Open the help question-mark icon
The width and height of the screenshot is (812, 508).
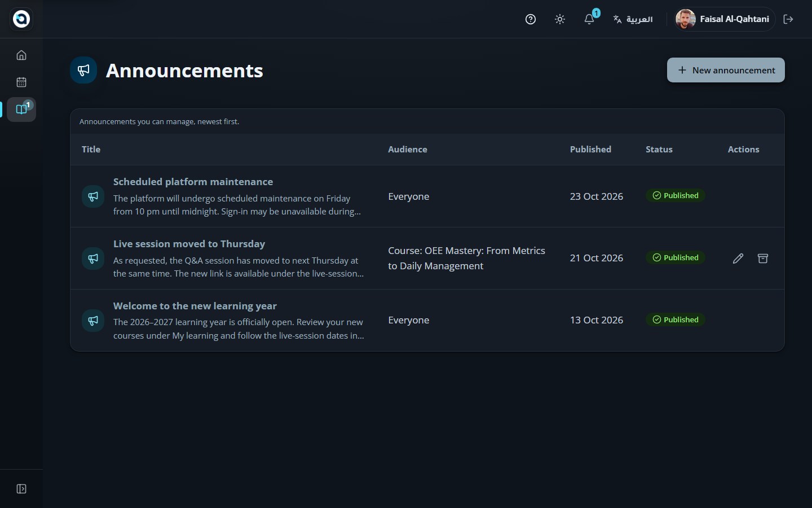[531, 19]
